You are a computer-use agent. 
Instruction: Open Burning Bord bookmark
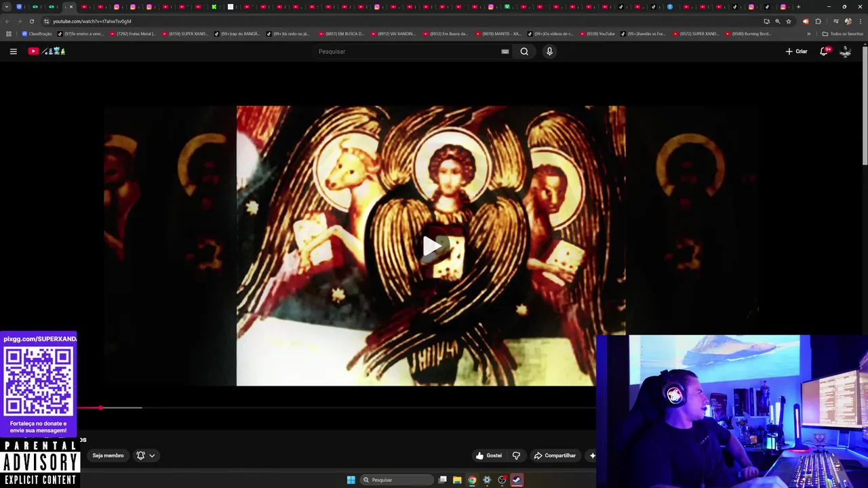[748, 34]
